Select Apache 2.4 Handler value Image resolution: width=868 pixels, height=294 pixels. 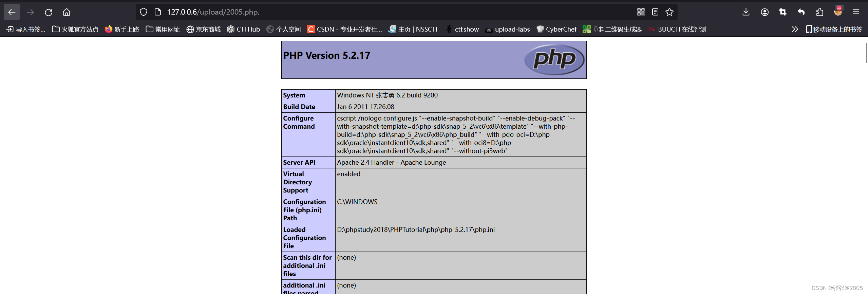click(391, 163)
